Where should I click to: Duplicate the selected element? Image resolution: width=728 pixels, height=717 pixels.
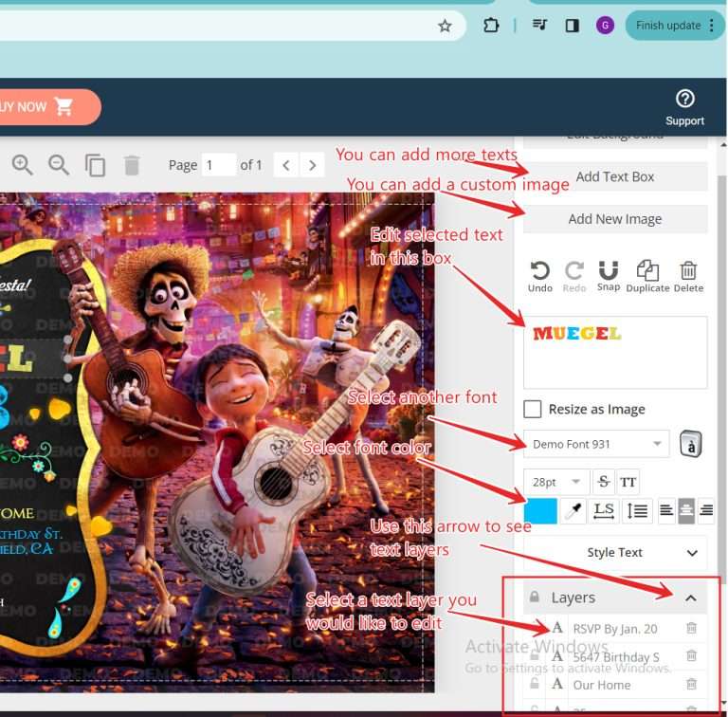point(647,277)
